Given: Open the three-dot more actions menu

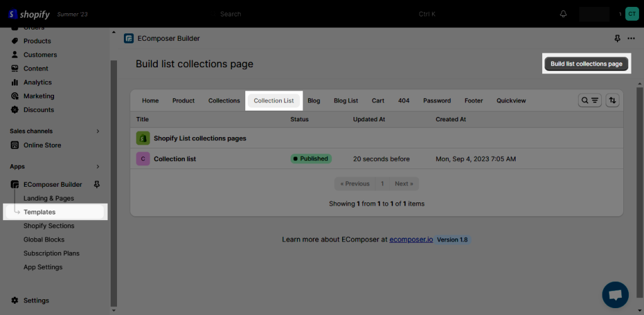Looking at the screenshot, I should click(631, 38).
